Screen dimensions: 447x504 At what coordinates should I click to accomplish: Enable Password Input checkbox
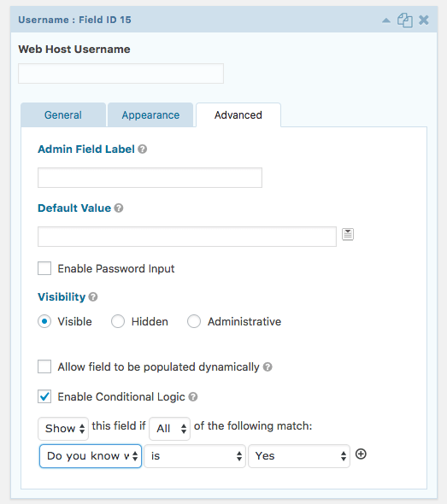click(44, 268)
